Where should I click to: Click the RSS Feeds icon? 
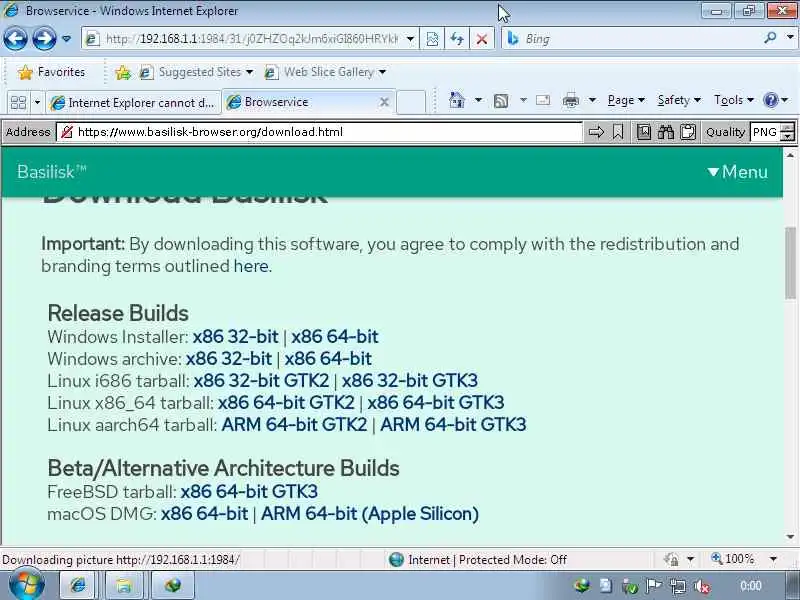point(501,101)
